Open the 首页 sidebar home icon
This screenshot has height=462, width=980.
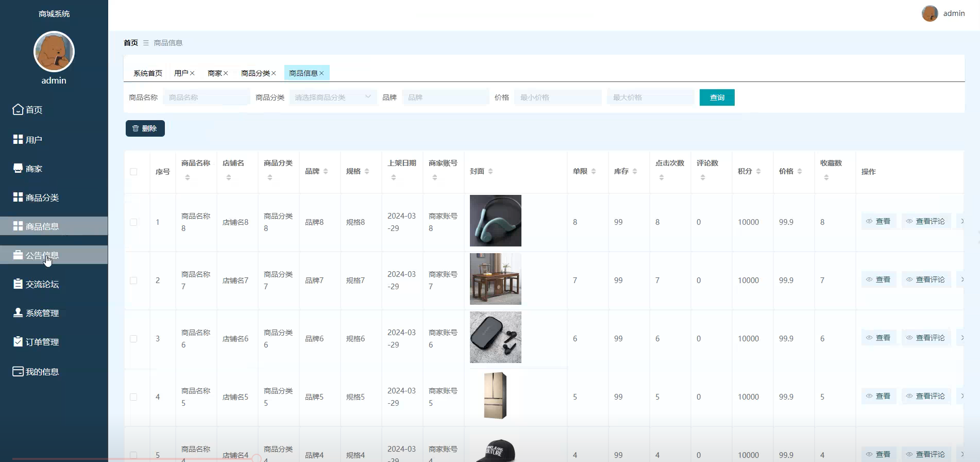click(x=18, y=109)
